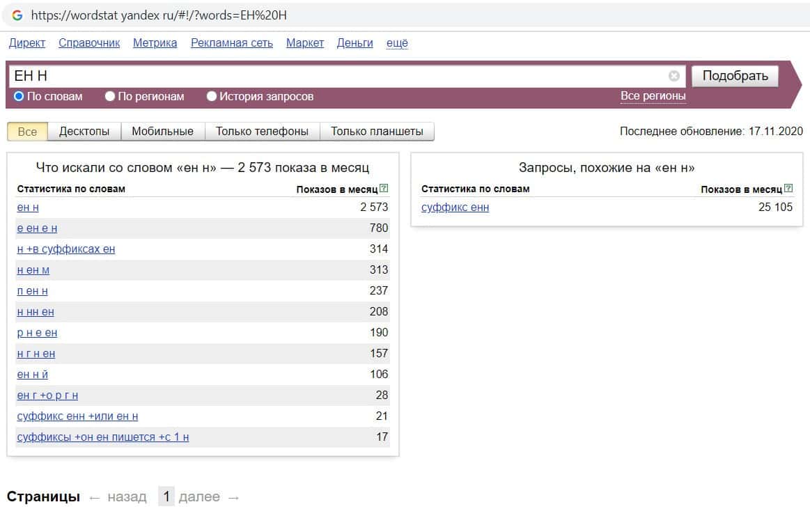Open the 'суффикс енн' similar query link
Screen dimensions: 810x532
pos(455,207)
